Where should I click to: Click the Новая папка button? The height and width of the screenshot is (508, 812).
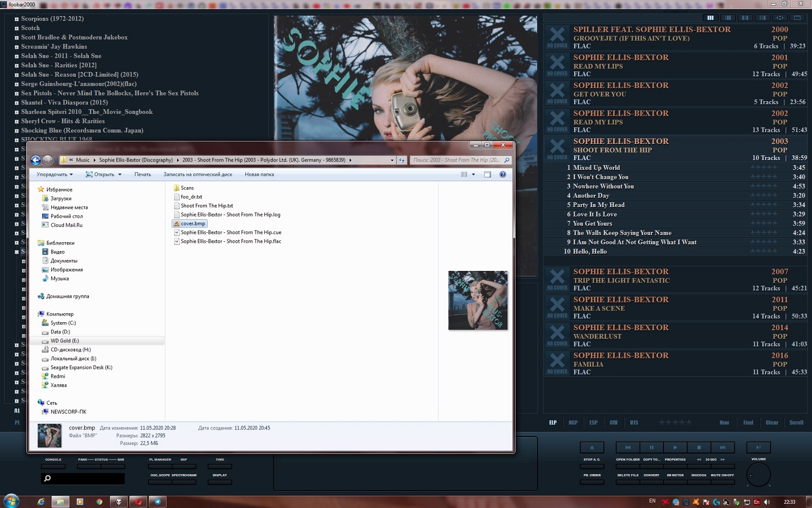click(x=259, y=175)
